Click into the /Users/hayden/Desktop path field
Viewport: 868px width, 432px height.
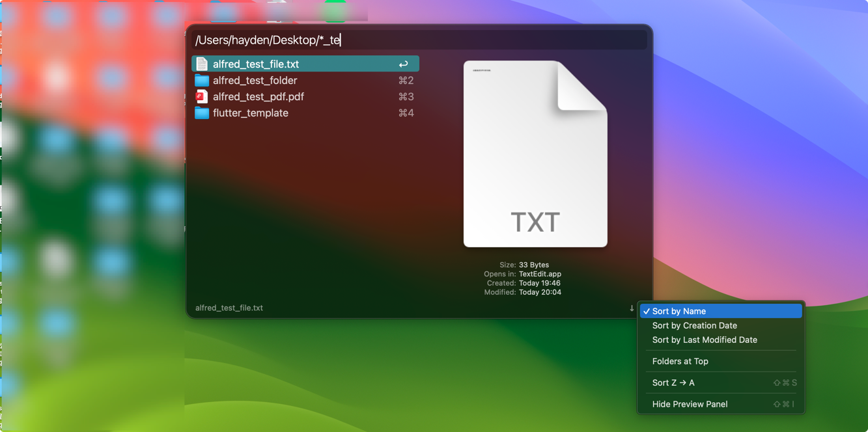pyautogui.click(x=417, y=40)
